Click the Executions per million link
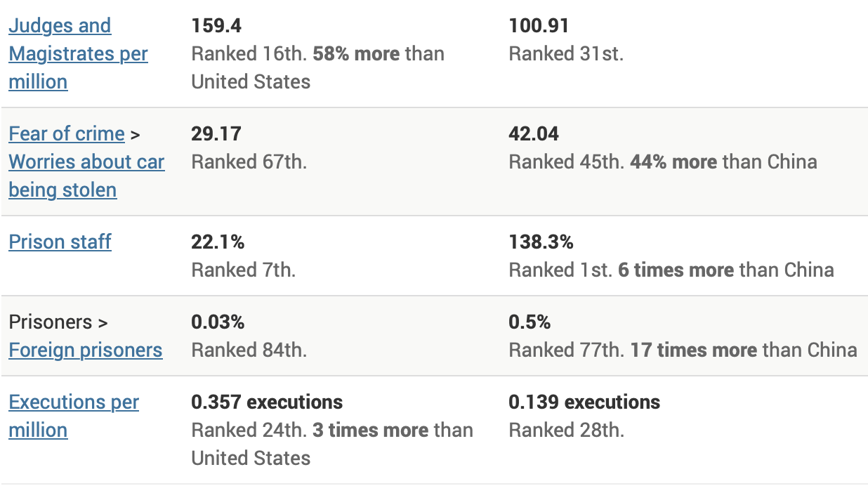The width and height of the screenshot is (868, 486). tap(74, 402)
